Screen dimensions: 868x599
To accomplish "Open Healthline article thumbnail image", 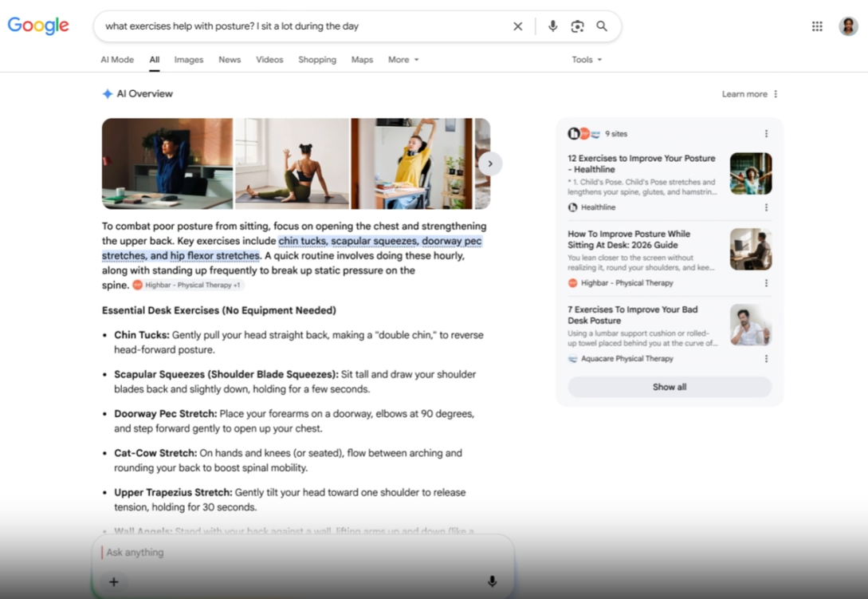I will (751, 173).
